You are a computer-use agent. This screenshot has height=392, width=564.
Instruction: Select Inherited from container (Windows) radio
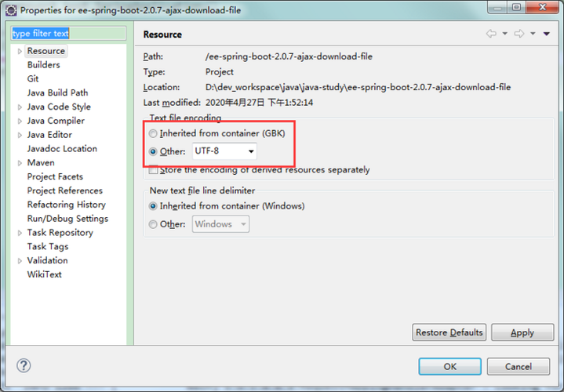pyautogui.click(x=153, y=206)
